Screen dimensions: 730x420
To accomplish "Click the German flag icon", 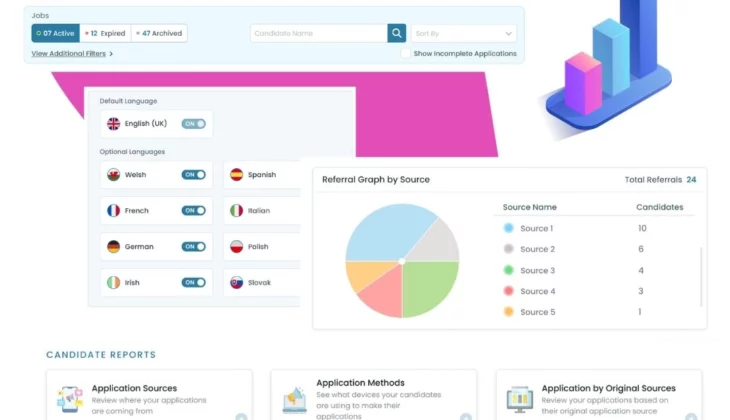I will (x=114, y=246).
